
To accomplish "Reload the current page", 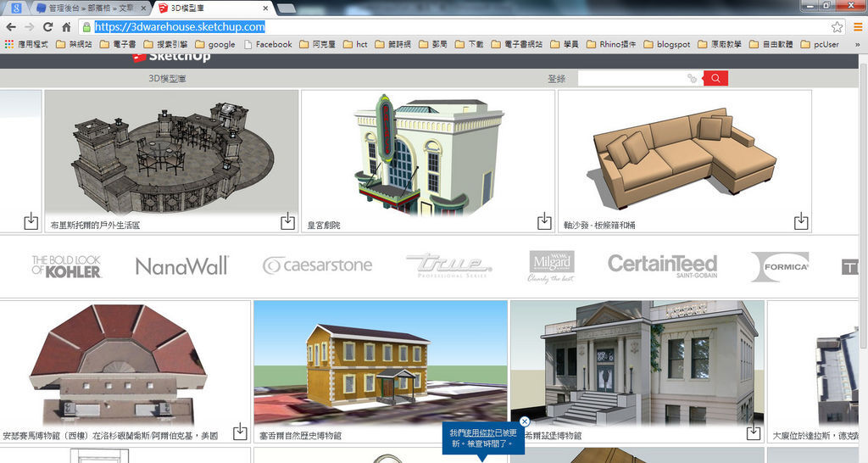I will pos(48,26).
